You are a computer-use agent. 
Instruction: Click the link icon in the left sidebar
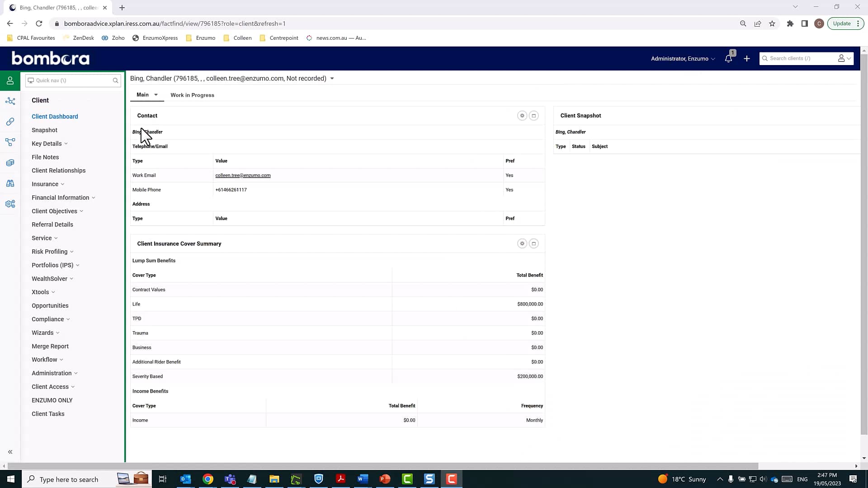[x=10, y=121]
